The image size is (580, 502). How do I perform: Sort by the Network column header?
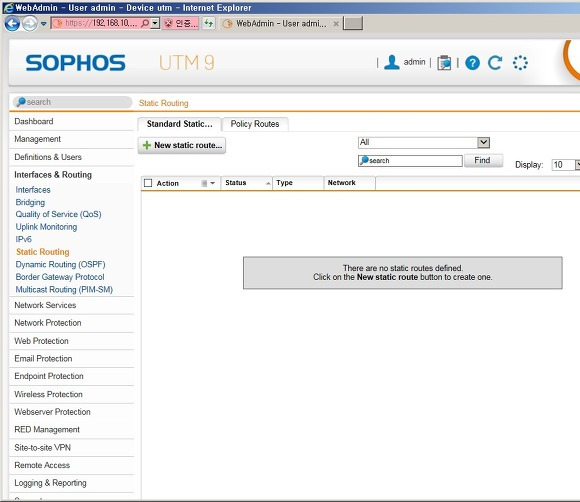(x=350, y=183)
